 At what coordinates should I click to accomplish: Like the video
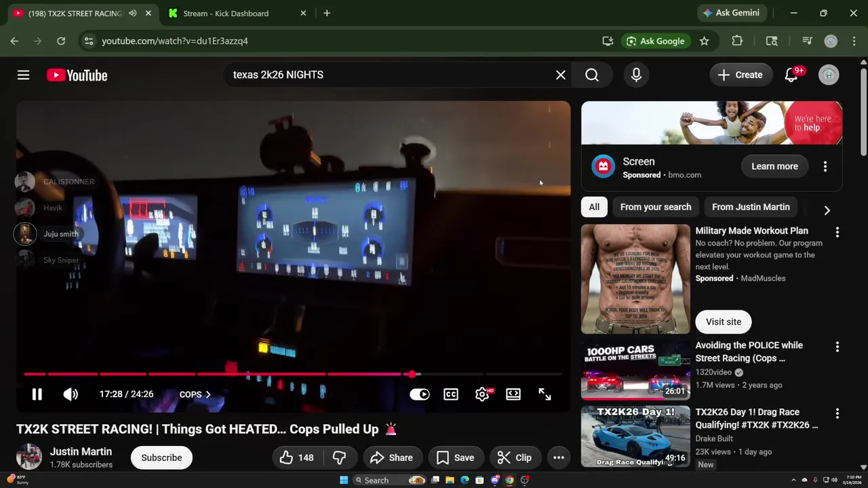(x=297, y=457)
